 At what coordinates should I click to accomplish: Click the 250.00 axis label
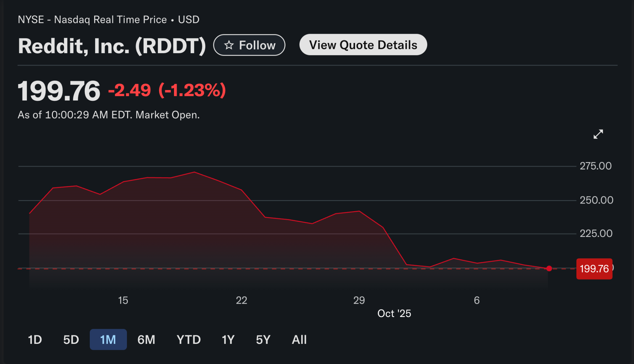coord(596,200)
